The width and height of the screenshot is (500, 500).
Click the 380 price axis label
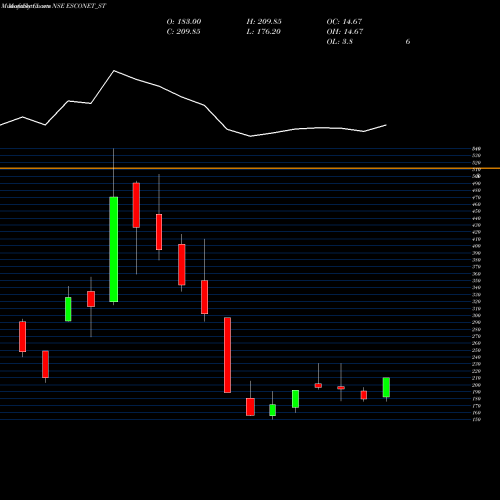(x=476, y=260)
